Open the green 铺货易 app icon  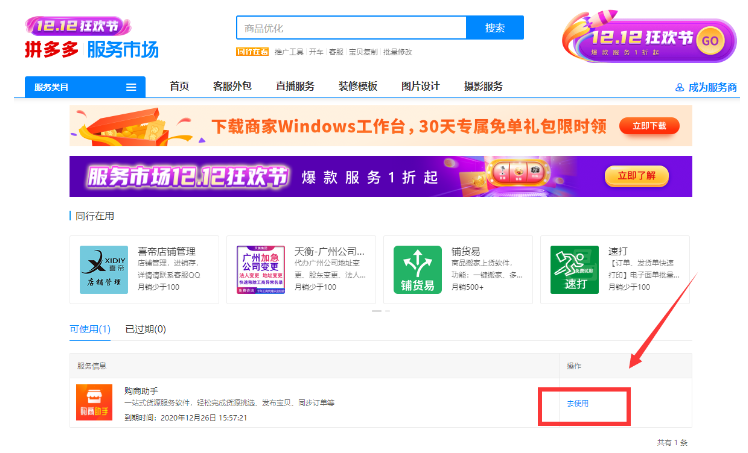[417, 269]
